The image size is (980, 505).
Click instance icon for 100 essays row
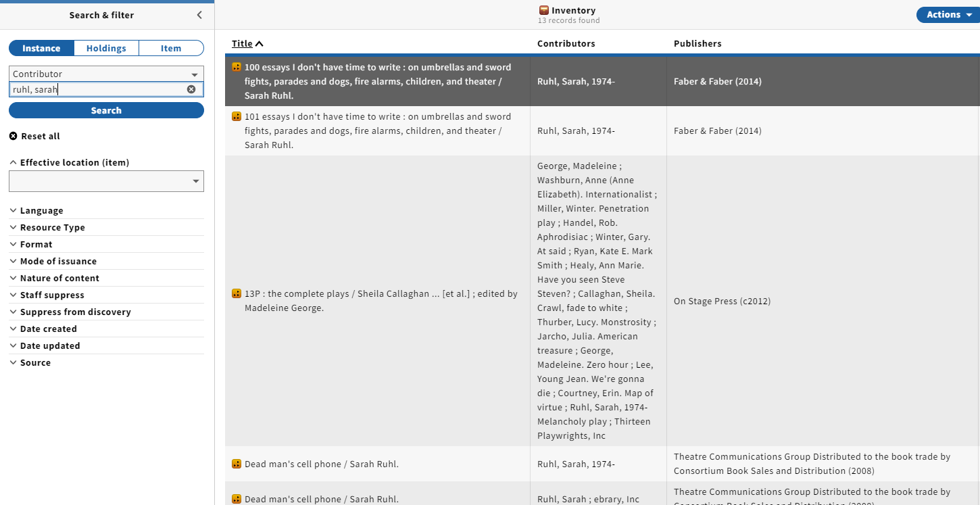(x=237, y=67)
